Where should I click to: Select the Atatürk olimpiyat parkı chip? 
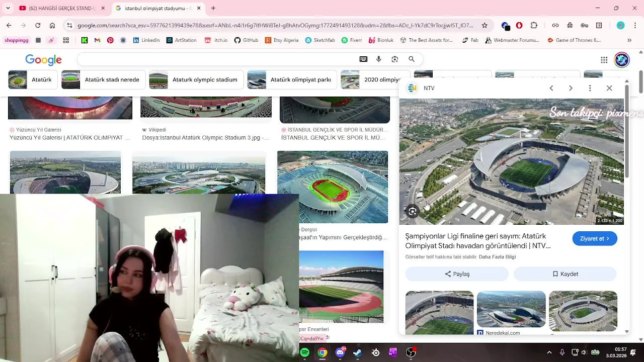pyautogui.click(x=291, y=80)
